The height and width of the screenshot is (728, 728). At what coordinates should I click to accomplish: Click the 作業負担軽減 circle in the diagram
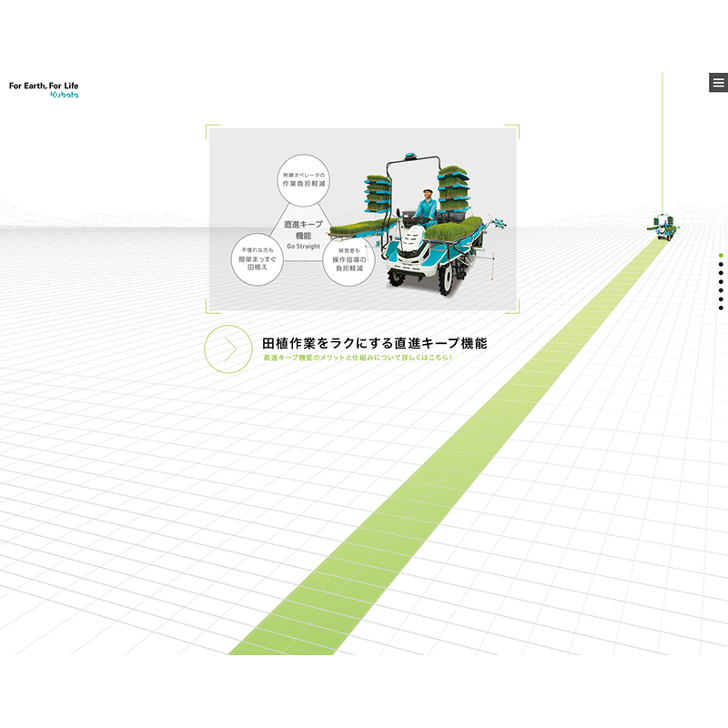click(304, 180)
